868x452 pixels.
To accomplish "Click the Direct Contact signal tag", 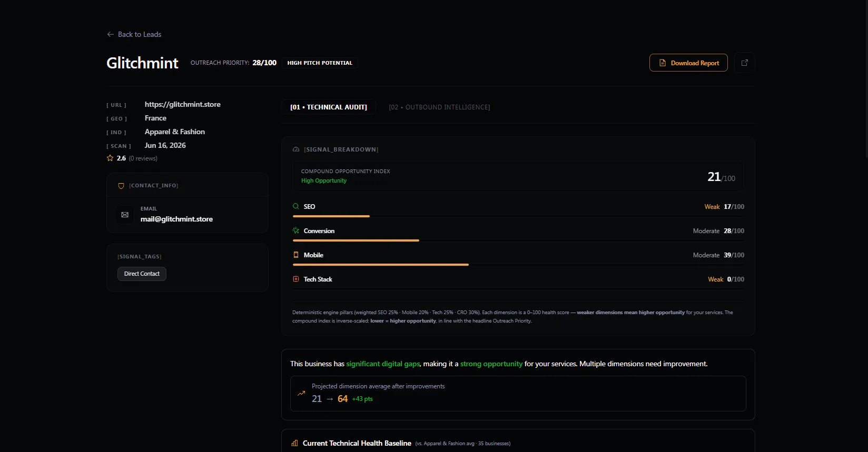I will (142, 274).
